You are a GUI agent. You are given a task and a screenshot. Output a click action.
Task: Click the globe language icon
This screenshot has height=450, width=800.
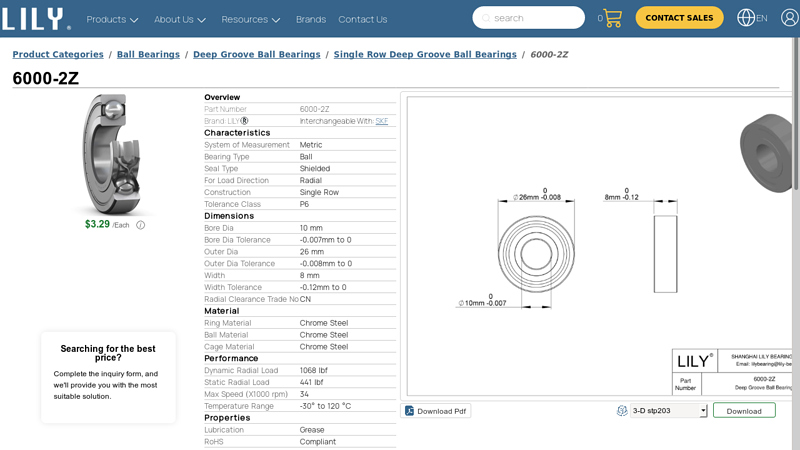746,18
